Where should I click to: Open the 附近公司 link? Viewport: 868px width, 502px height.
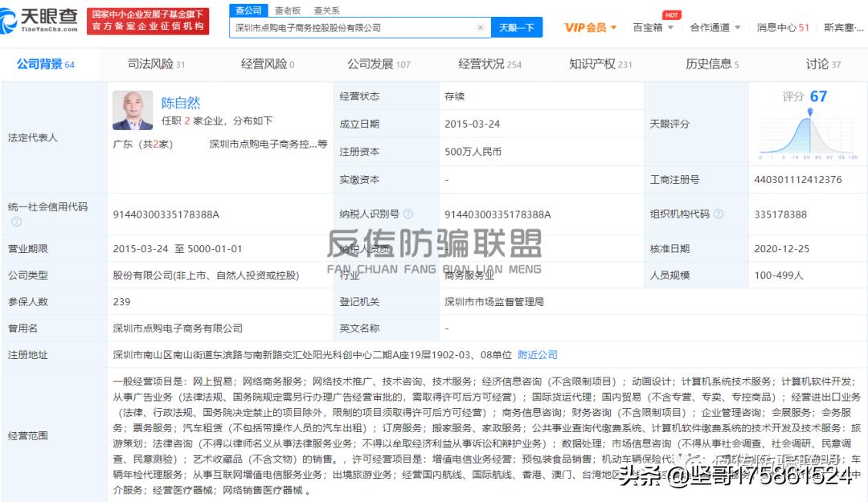pyautogui.click(x=536, y=353)
